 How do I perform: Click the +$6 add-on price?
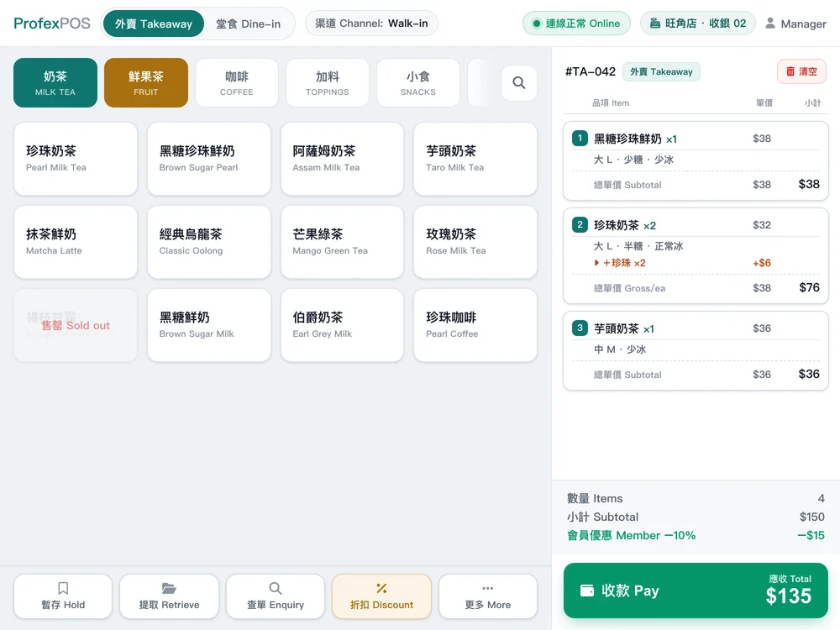pyautogui.click(x=761, y=262)
